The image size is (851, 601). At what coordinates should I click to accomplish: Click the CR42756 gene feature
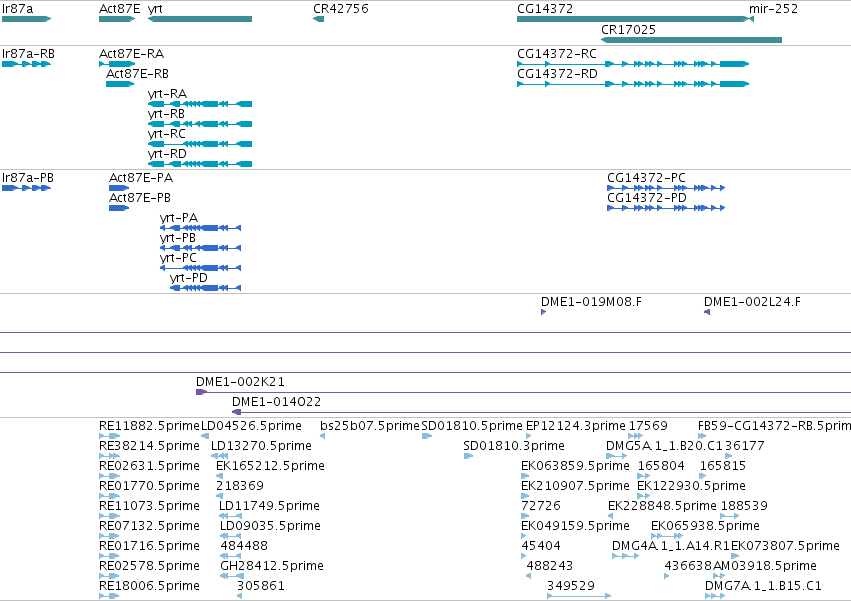click(319, 19)
